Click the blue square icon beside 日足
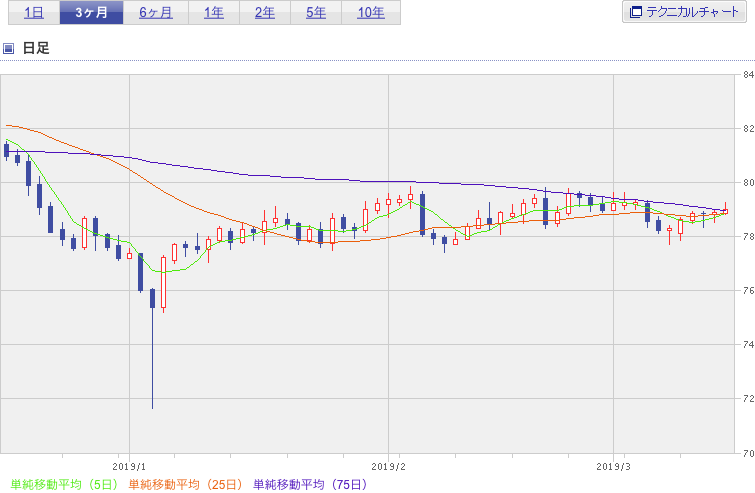Image resolution: width=755 pixels, height=493 pixels. (8, 48)
